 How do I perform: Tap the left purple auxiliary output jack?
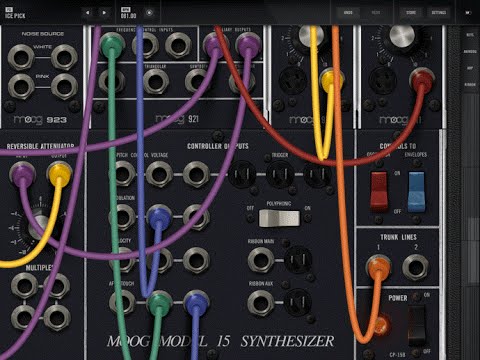point(216,45)
